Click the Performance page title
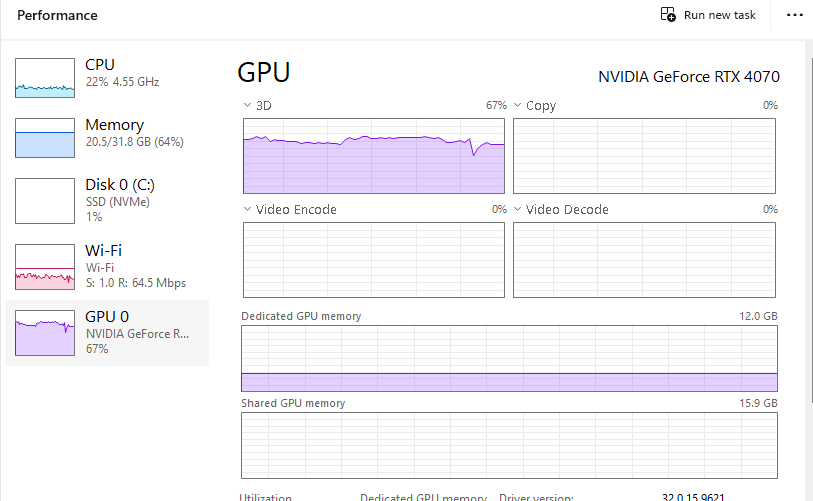 (x=57, y=15)
